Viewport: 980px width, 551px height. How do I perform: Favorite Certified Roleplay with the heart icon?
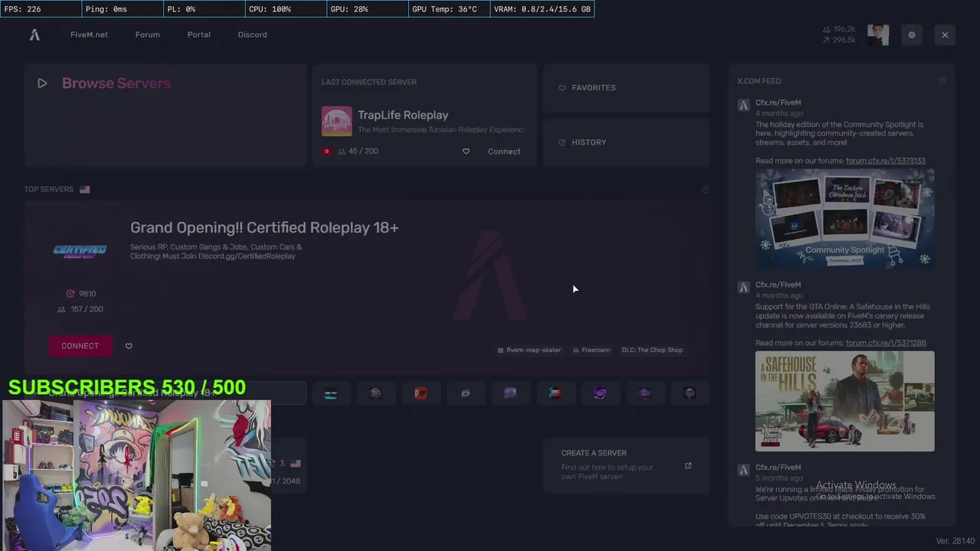[x=129, y=346]
